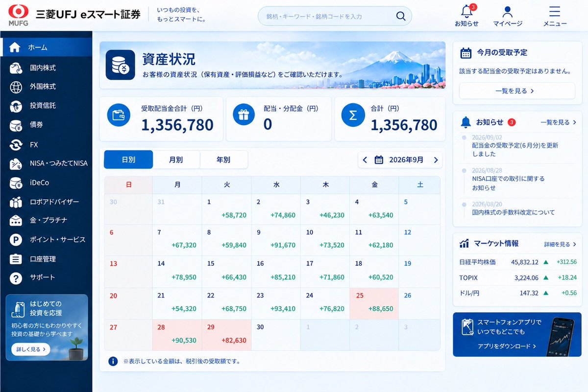Click amount +91,670 on day 9
Viewport: 588px width, 392px height.
coord(283,245)
